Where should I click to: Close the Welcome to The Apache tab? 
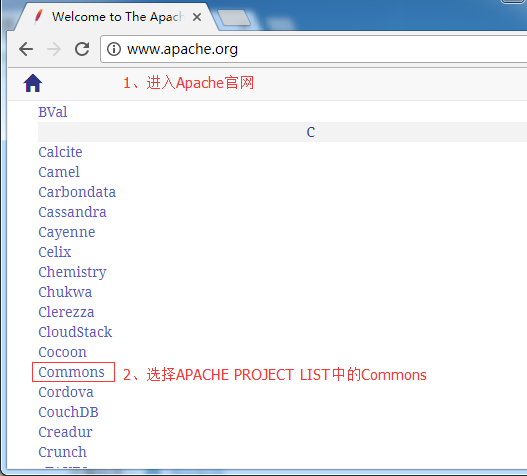[x=197, y=17]
